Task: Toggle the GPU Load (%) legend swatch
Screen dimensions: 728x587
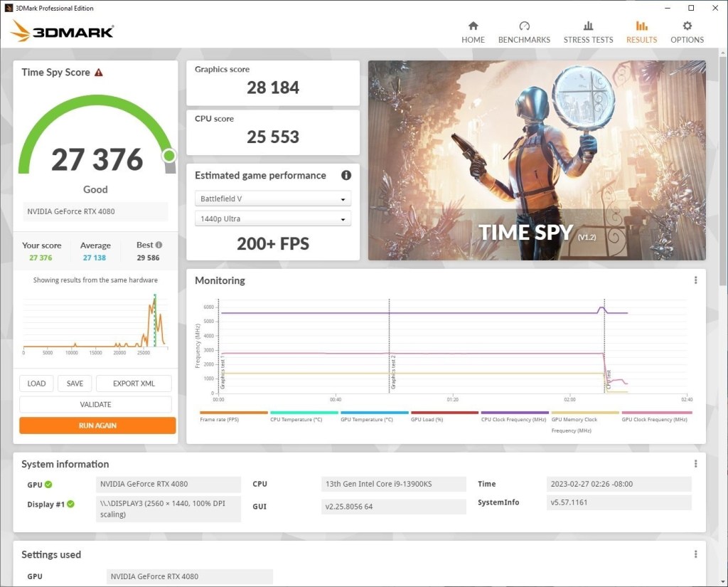Action: pos(445,412)
